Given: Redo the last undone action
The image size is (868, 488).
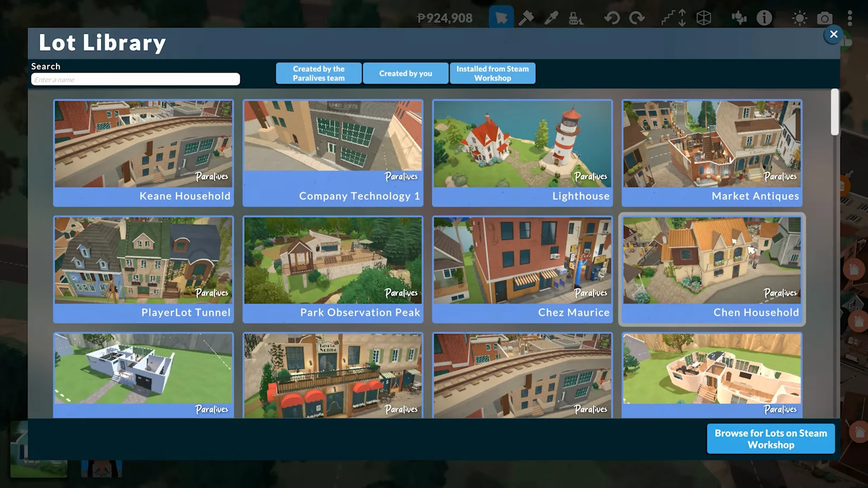Looking at the screenshot, I should pyautogui.click(x=637, y=18).
